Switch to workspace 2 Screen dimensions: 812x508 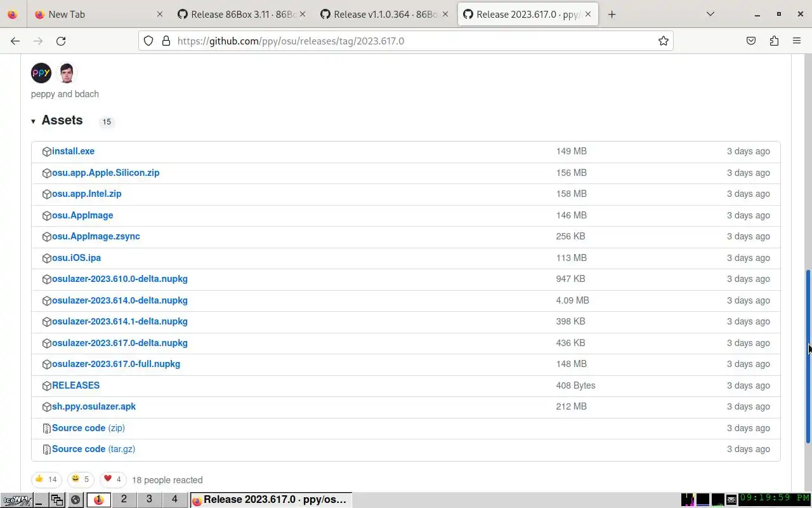(124, 500)
